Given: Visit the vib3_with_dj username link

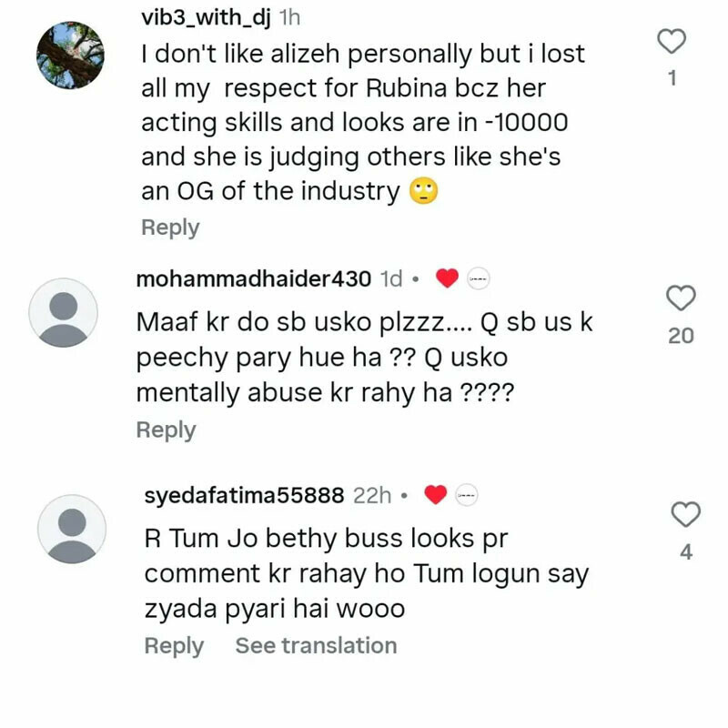Looking at the screenshot, I should click(207, 16).
